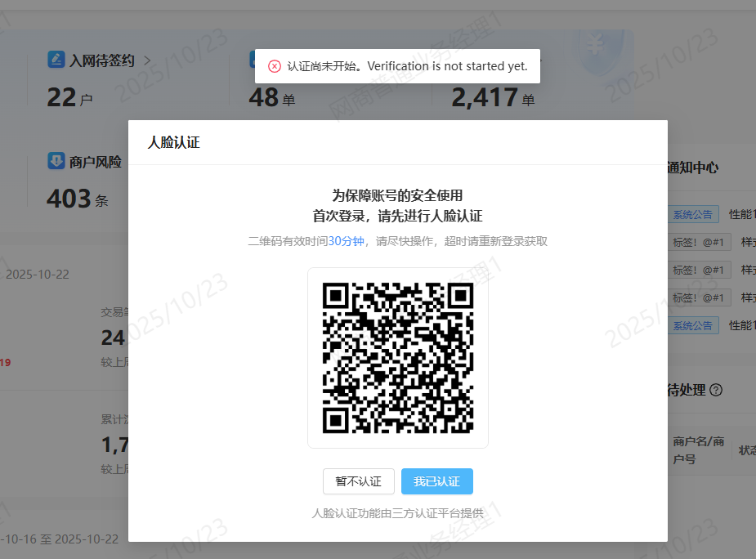Click the 22 户 pending signing count
This screenshot has height=559, width=756.
click(69, 98)
